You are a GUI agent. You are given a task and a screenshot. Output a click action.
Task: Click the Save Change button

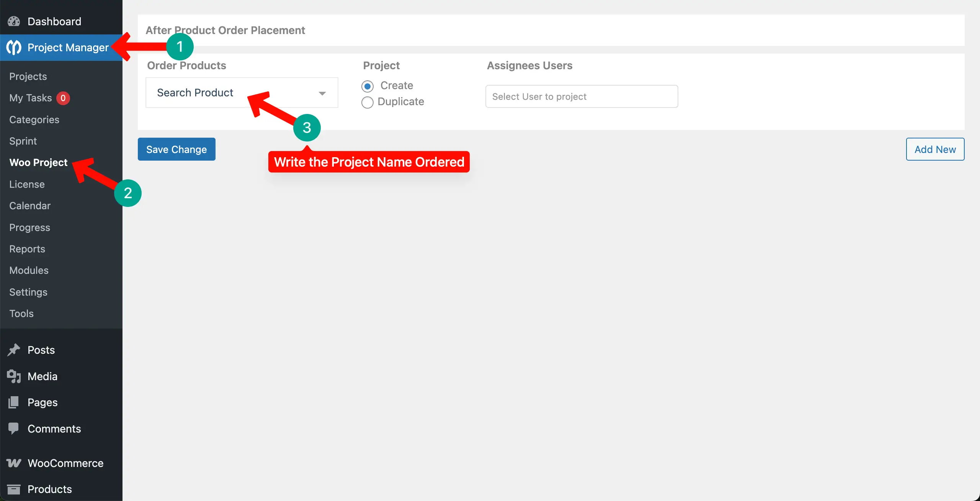pyautogui.click(x=176, y=149)
